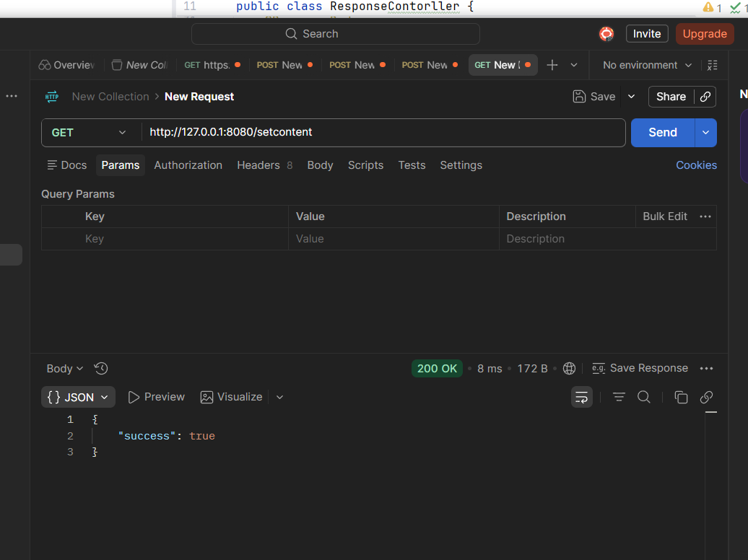Open New Collection breadcrumb link
The width and height of the screenshot is (748, 560).
point(110,97)
